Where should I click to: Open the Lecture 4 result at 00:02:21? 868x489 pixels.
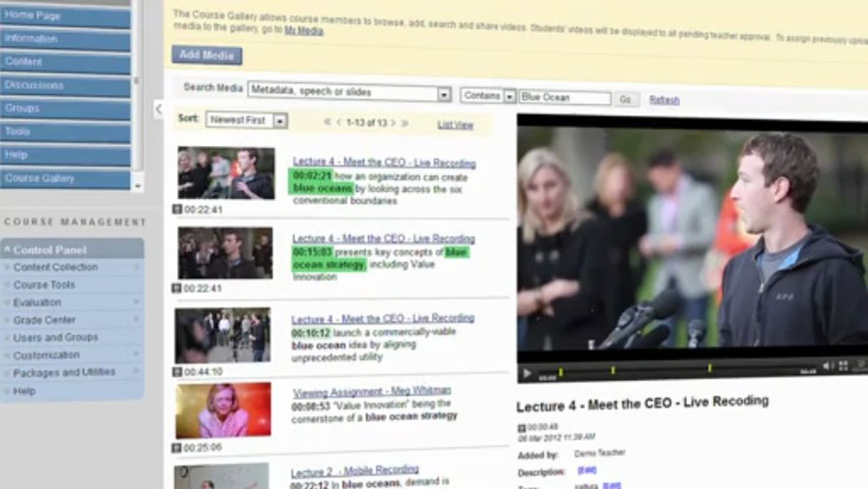click(x=383, y=163)
